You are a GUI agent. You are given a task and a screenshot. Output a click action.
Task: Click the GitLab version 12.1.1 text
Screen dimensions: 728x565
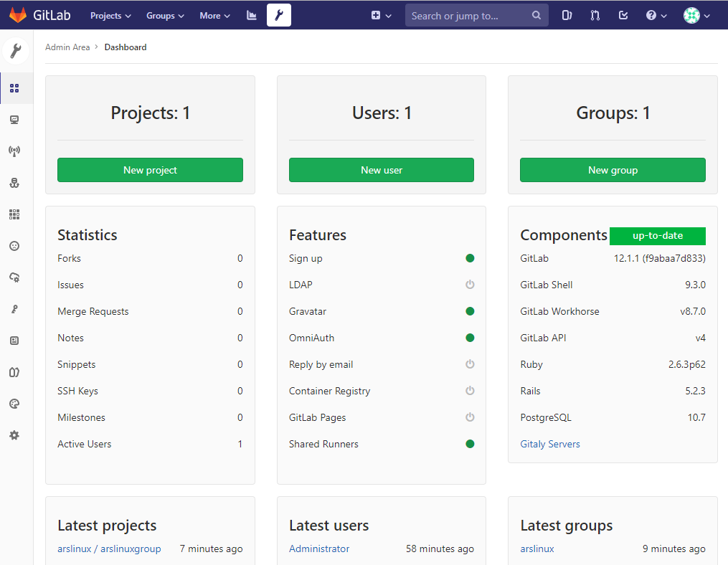click(659, 259)
